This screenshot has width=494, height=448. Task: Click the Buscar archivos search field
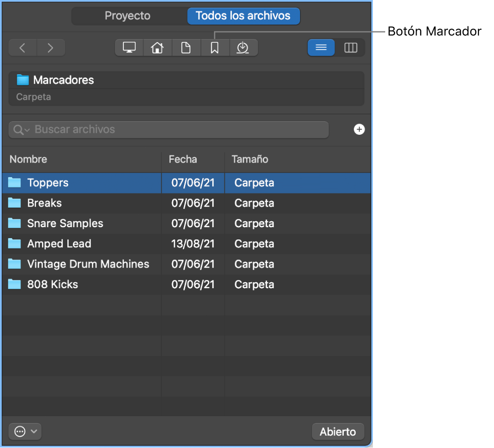[178, 130]
